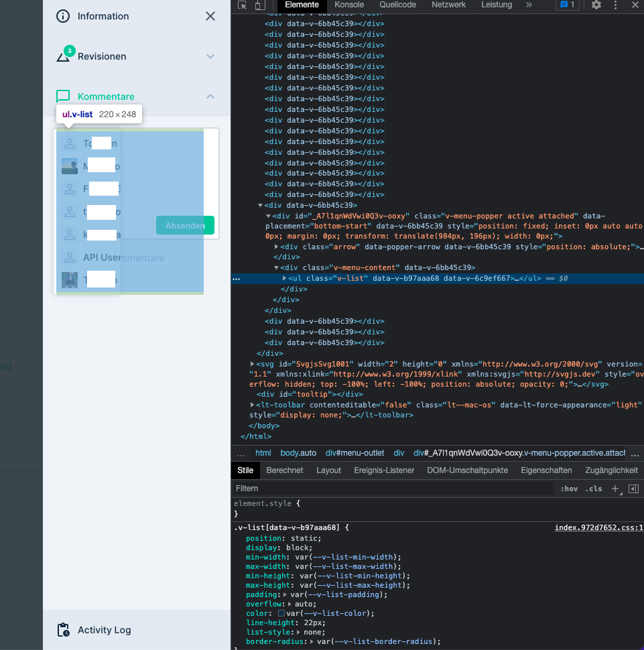Image resolution: width=644 pixels, height=650 pixels.
Task: Toggle the computed styles sidebar icon
Action: point(634,489)
